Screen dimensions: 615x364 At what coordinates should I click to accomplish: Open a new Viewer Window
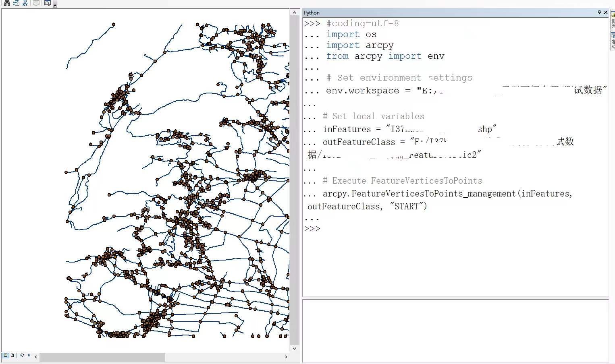[x=47, y=3]
